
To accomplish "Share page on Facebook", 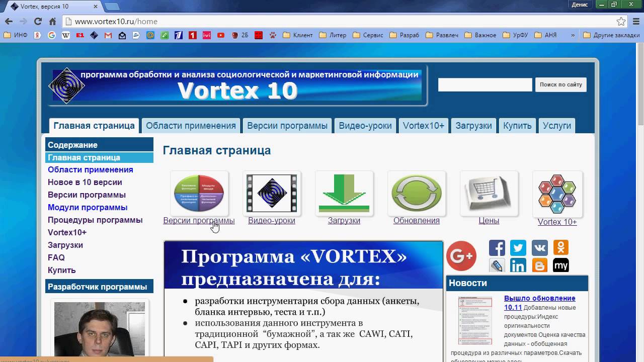I will (497, 248).
